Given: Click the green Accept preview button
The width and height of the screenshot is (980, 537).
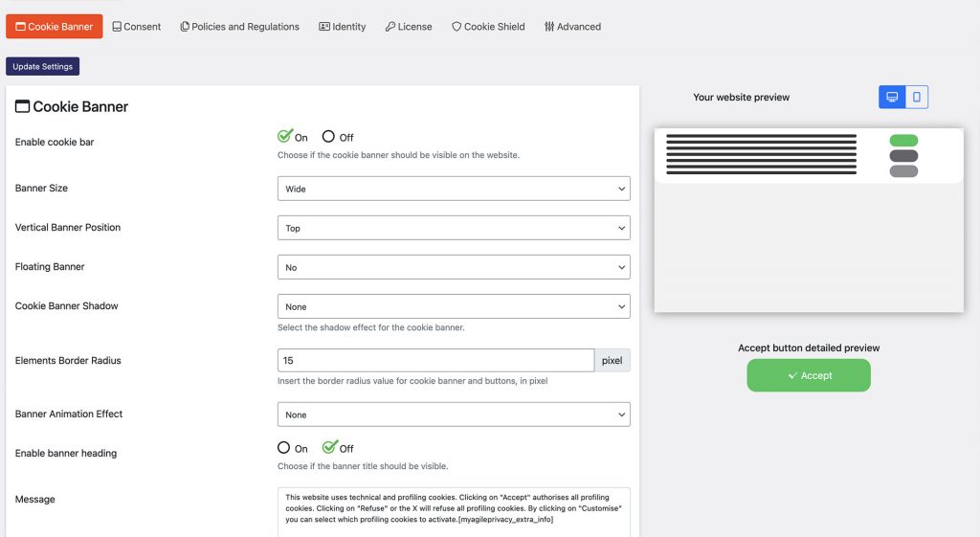Looking at the screenshot, I should [809, 375].
